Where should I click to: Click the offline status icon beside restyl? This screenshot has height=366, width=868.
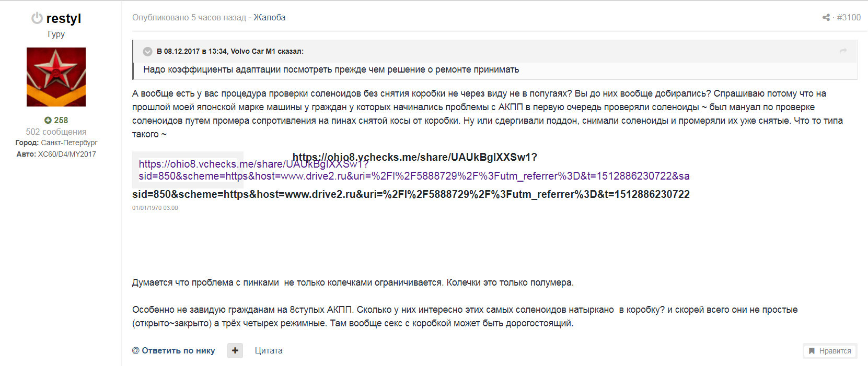[x=37, y=18]
